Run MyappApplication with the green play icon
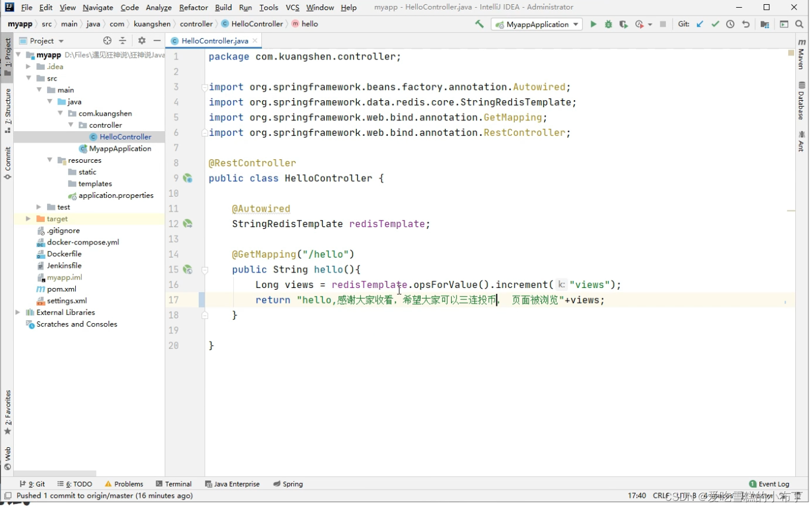 (594, 24)
